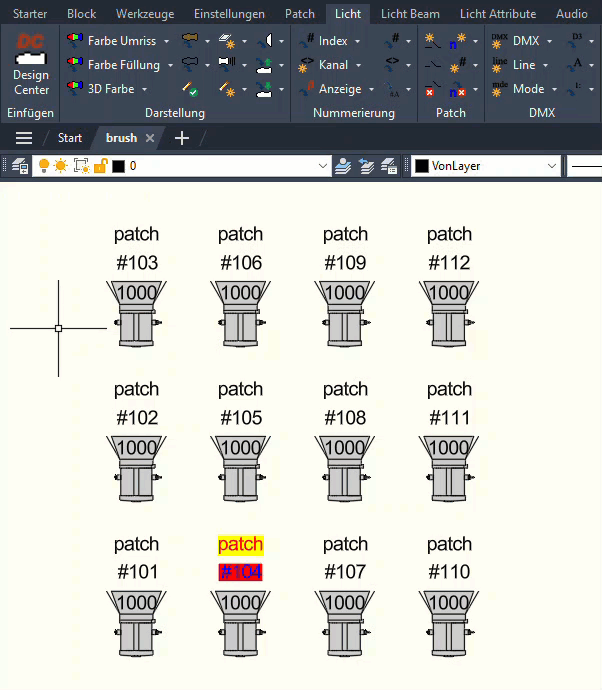Click the #110 patch number text
Screen dimensions: 602x690
449,572
